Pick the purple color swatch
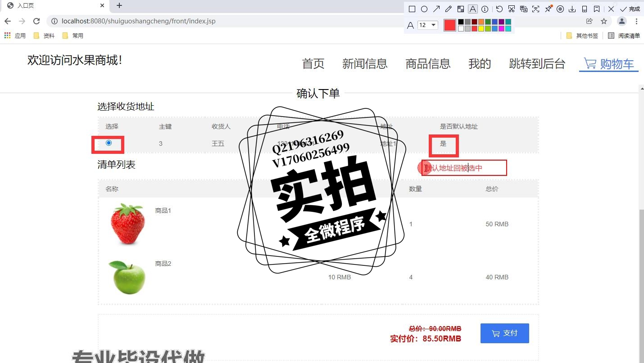This screenshot has width=644, height=363. pyautogui.click(x=501, y=22)
